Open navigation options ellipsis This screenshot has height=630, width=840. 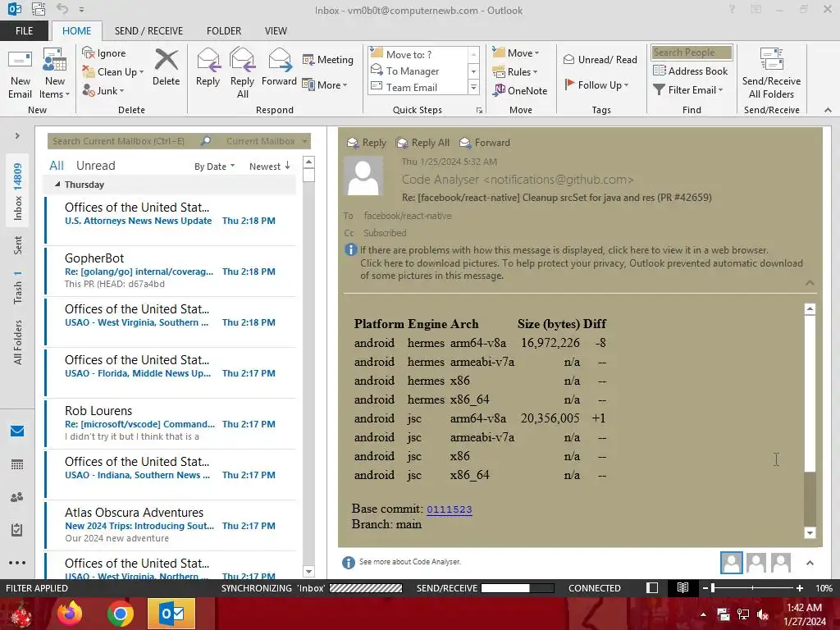pos(17,563)
